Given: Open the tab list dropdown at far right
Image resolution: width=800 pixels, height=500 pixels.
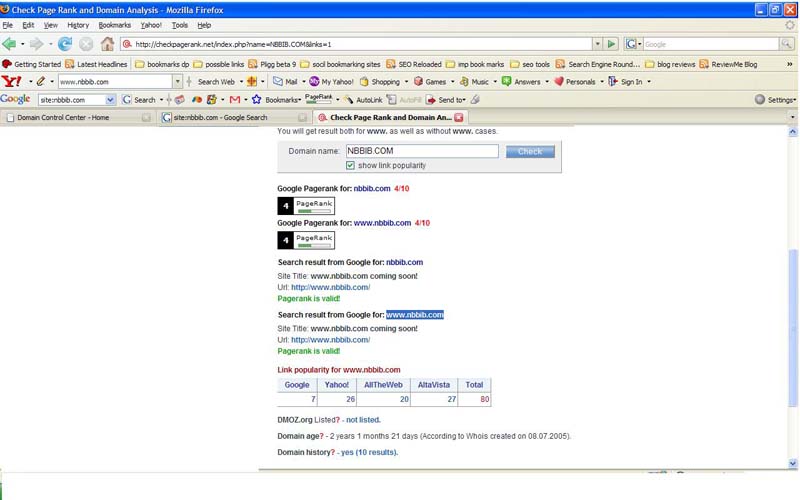Looking at the screenshot, I should pos(792,117).
